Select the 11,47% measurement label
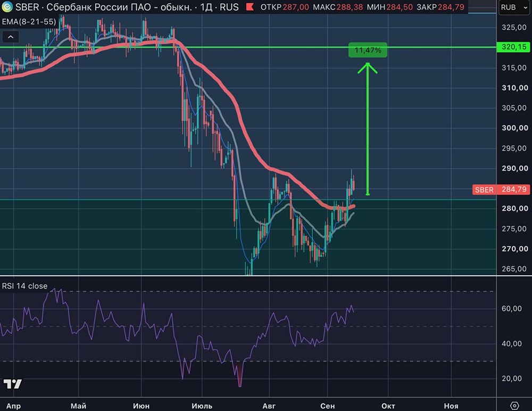This screenshot has width=532, height=411. [368, 50]
